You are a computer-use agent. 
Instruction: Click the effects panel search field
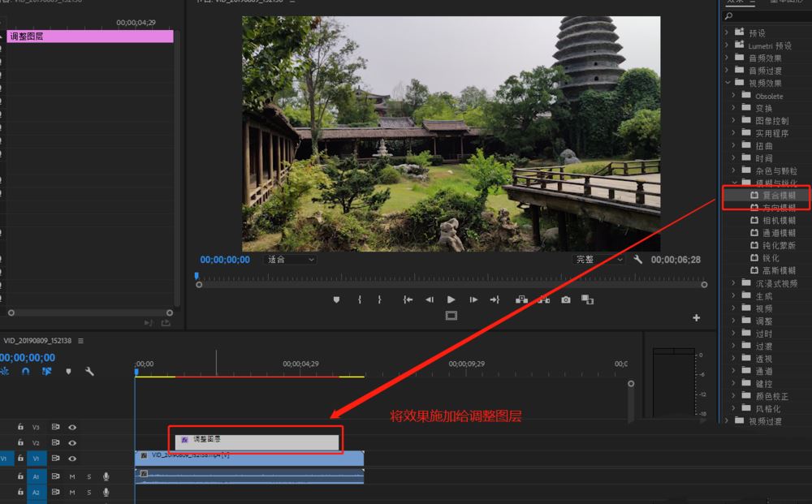click(x=768, y=16)
